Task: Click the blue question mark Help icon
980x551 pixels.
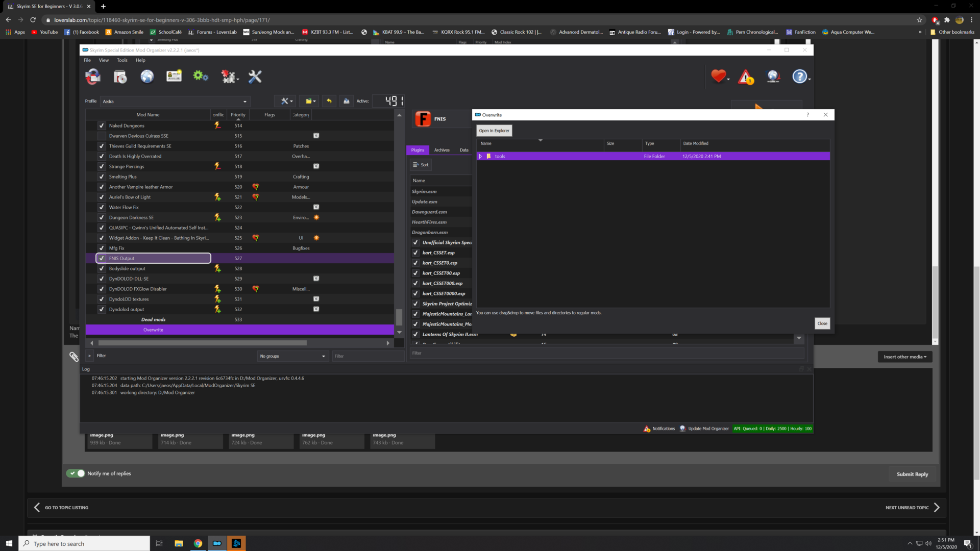Action: tap(800, 77)
